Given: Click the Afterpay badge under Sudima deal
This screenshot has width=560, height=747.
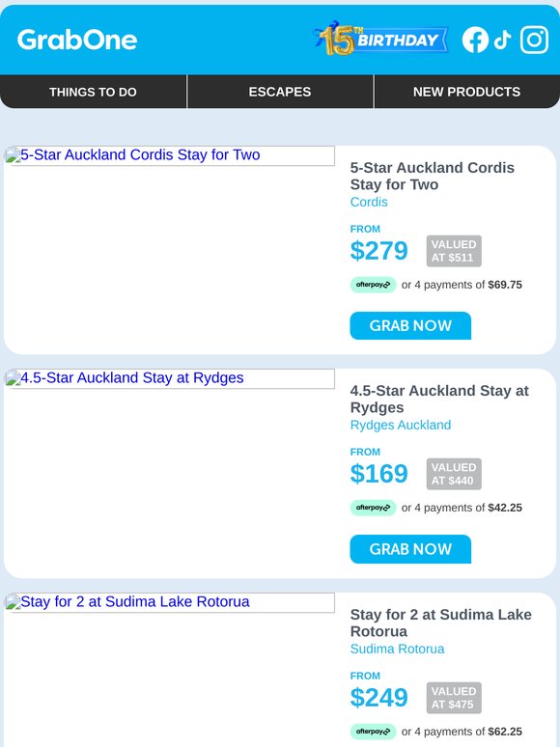Looking at the screenshot, I should coord(374,732).
